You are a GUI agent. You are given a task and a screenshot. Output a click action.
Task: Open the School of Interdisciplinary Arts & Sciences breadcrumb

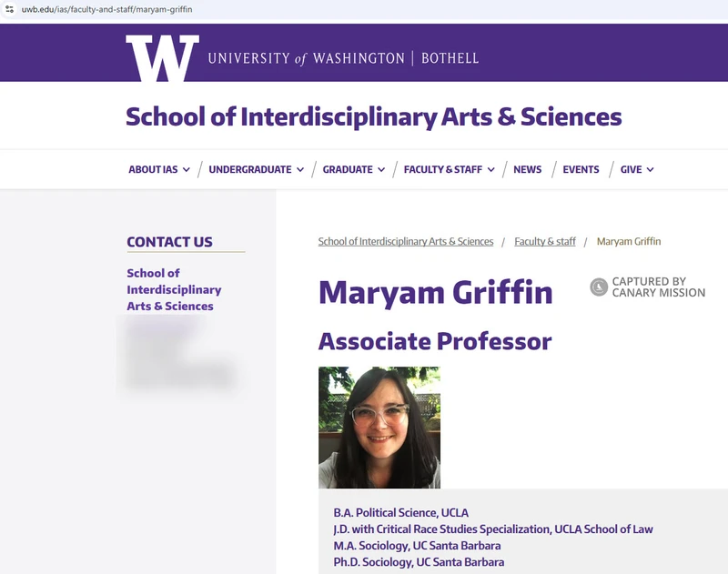click(404, 241)
